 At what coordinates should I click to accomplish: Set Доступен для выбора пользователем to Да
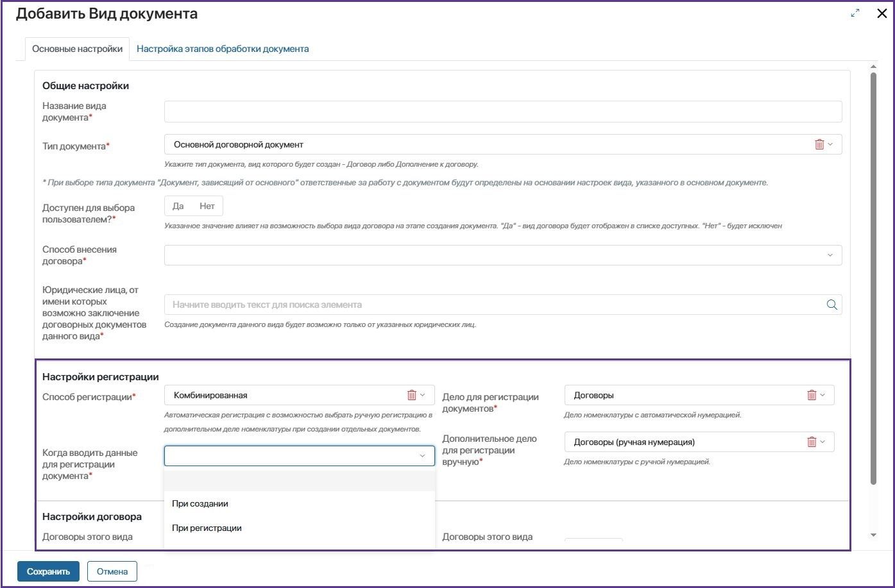pos(178,206)
